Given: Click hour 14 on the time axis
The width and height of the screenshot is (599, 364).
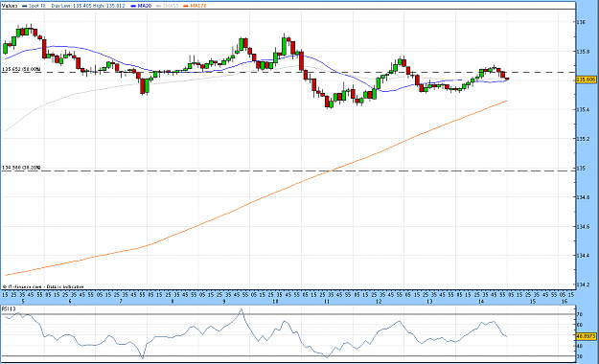Looking at the screenshot, I should click(x=481, y=302).
